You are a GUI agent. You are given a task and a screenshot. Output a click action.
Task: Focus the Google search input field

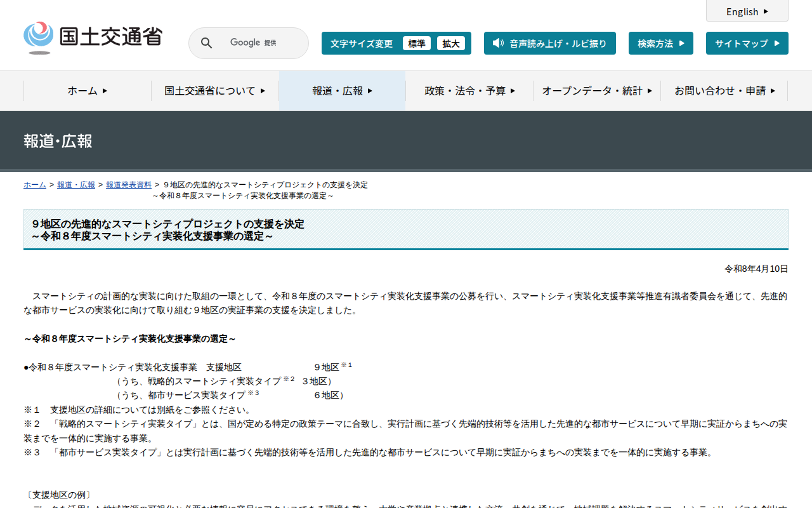point(249,43)
